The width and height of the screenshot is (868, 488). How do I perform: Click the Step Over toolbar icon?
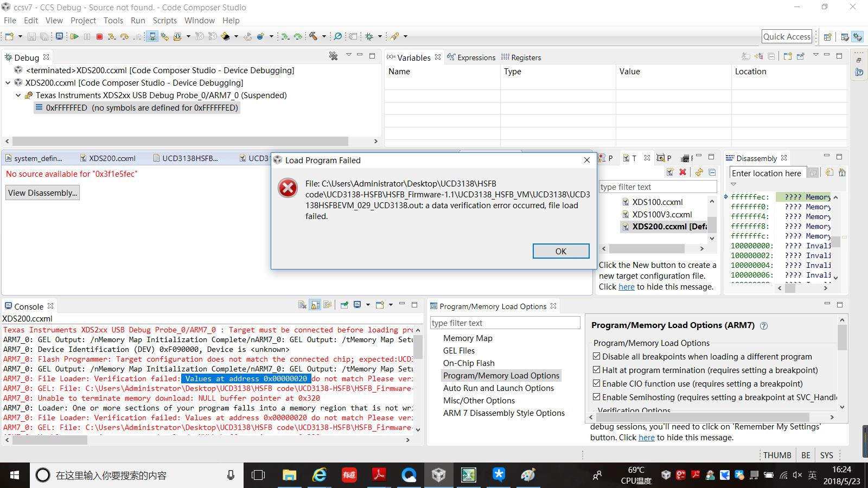(124, 36)
